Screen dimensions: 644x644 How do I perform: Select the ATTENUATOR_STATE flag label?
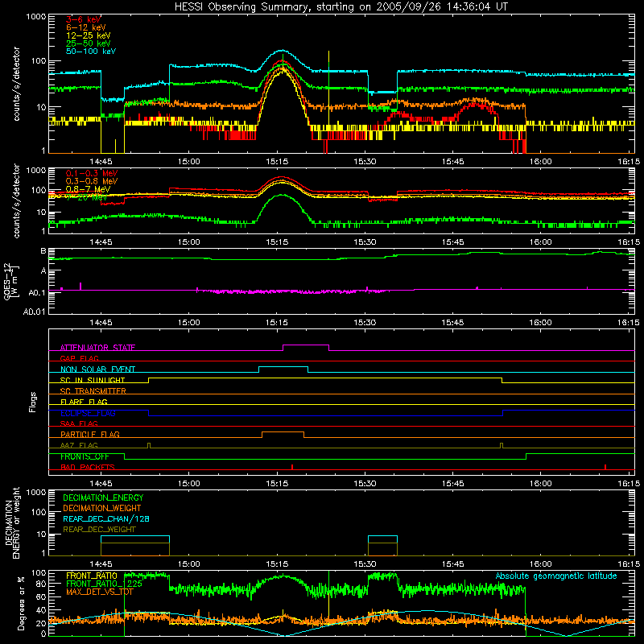(97, 348)
